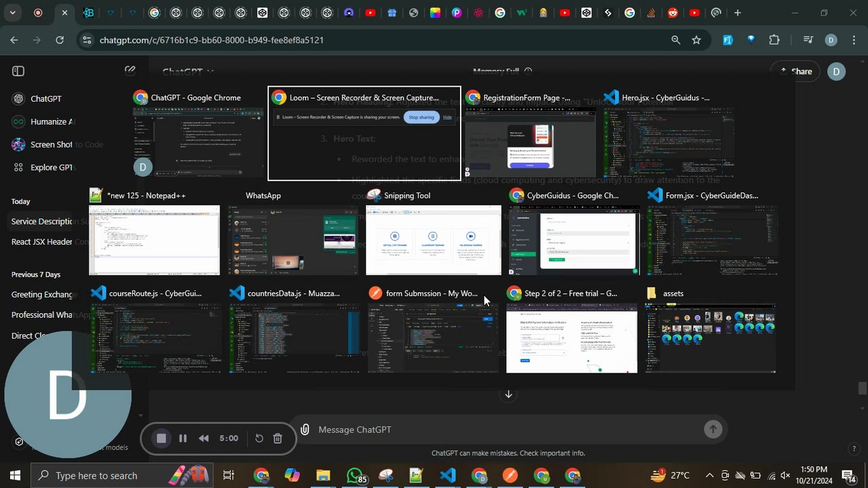Viewport: 868px width, 488px height.
Task: Pause the Loom recording
Action: coord(183,439)
